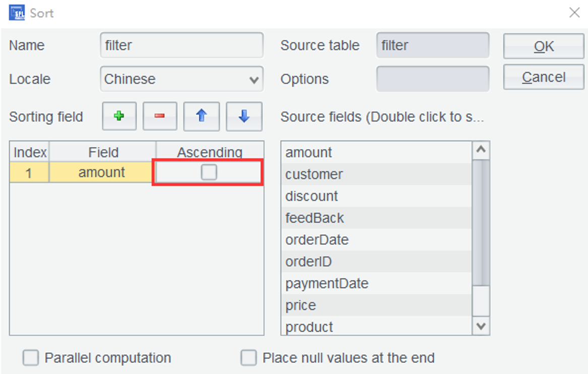The width and height of the screenshot is (588, 374).
Task: Click the OK button
Action: (543, 46)
